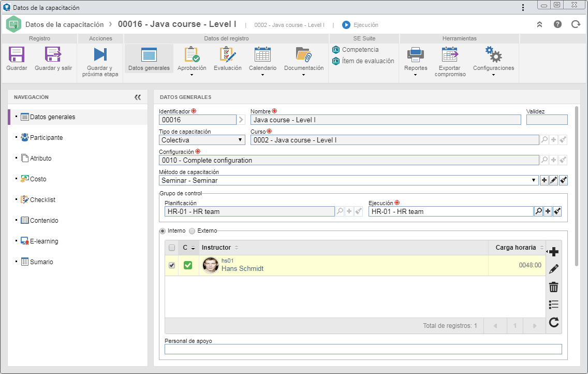Refresh the instructor grid
588x374 pixels.
pos(554,322)
